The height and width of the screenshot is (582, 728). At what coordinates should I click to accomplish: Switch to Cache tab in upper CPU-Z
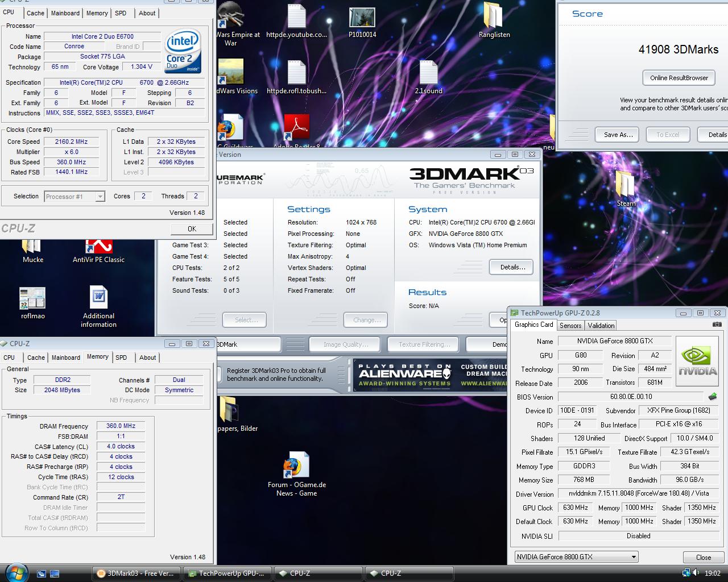click(35, 13)
